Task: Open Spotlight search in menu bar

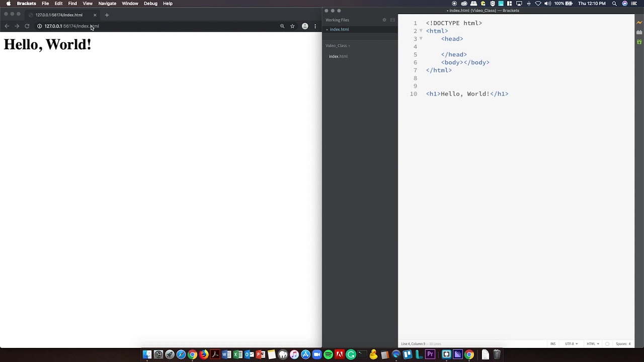Action: point(614,4)
